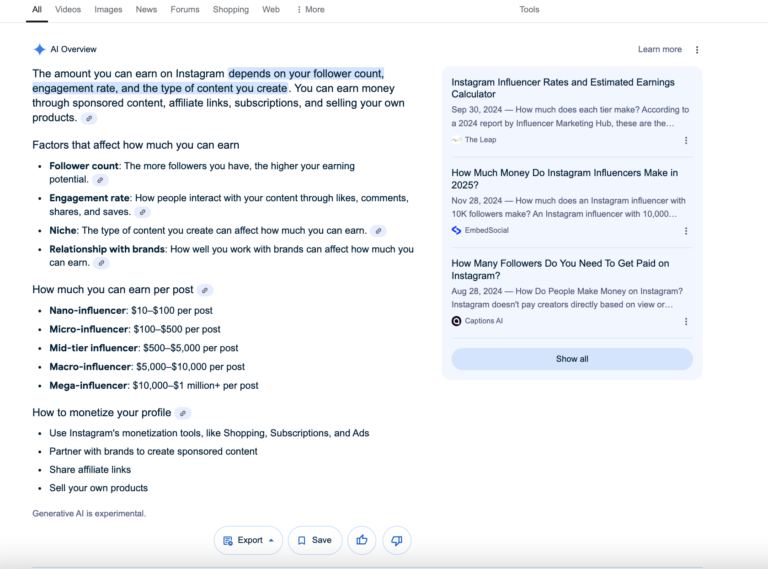Switch to the Videos tab
Viewport: 768px width, 569px height.
pos(68,9)
